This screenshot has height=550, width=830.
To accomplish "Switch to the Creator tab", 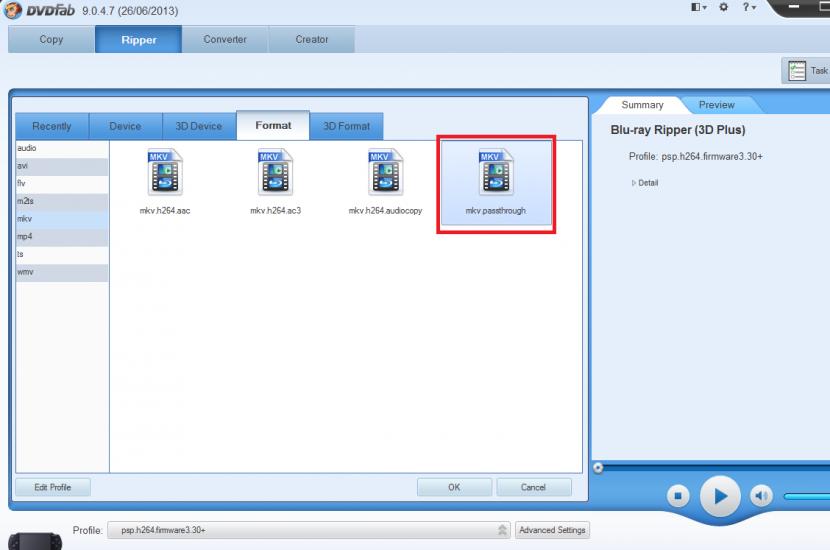I will [x=312, y=40].
